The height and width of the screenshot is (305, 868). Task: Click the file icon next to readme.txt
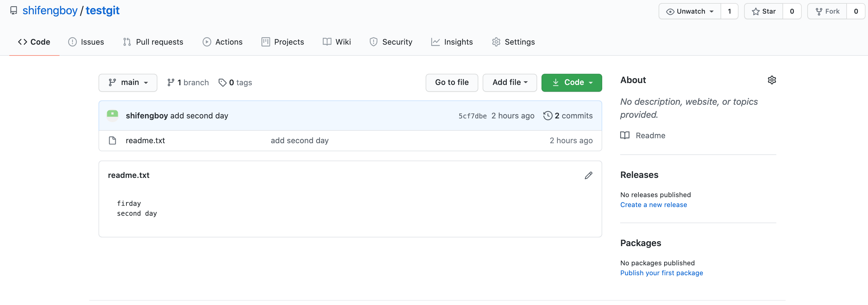pos(112,140)
